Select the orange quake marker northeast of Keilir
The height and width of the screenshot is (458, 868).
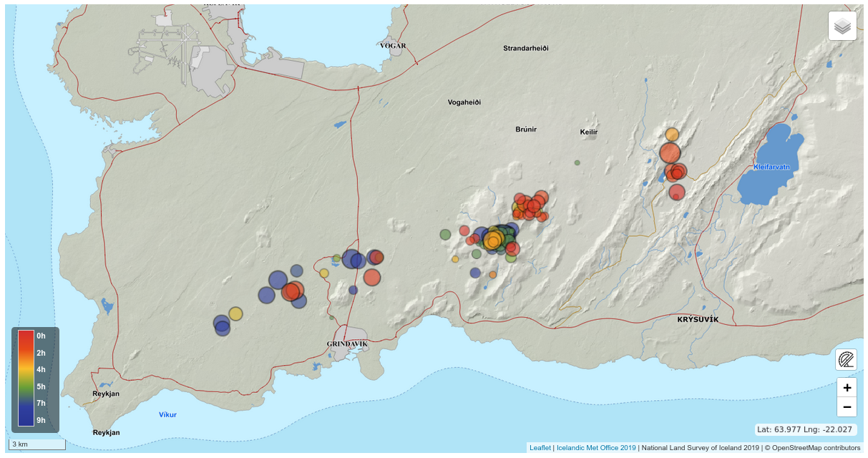point(672,134)
